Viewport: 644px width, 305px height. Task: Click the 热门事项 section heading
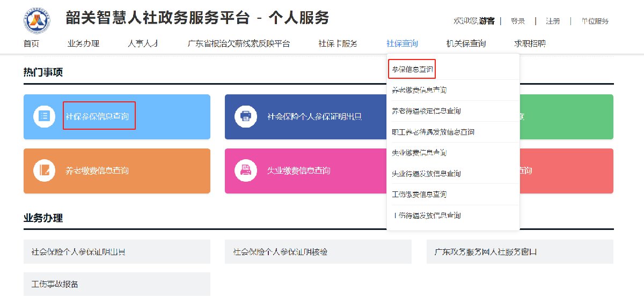(x=43, y=72)
